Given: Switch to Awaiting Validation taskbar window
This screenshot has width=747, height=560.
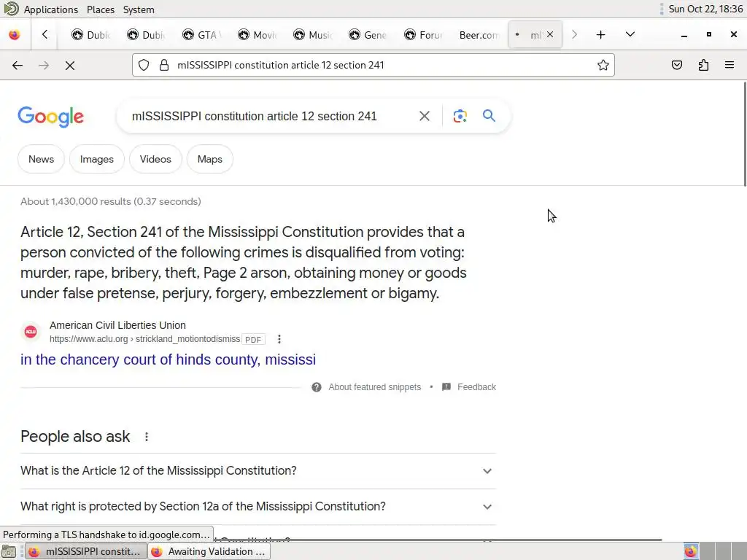Looking at the screenshot, I should pyautogui.click(x=209, y=551).
